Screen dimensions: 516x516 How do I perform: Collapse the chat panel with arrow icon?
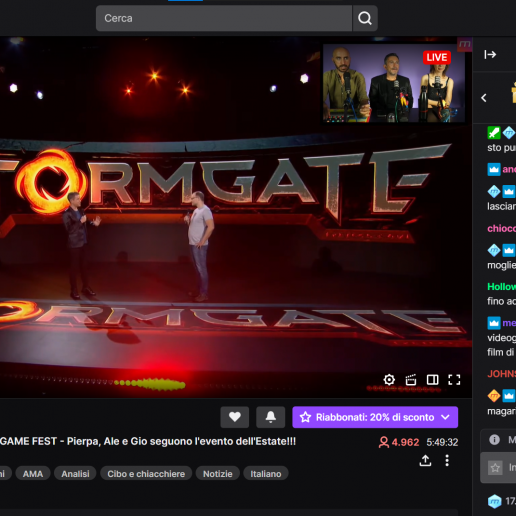[490, 54]
